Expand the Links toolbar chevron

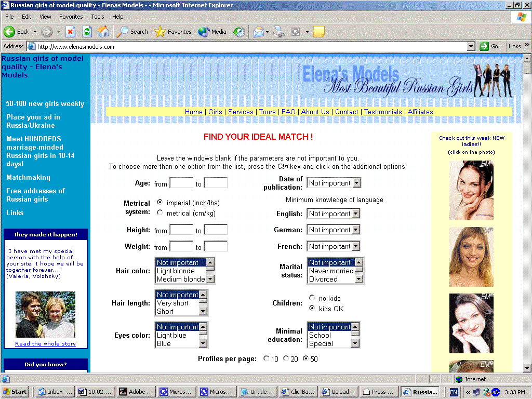click(527, 45)
